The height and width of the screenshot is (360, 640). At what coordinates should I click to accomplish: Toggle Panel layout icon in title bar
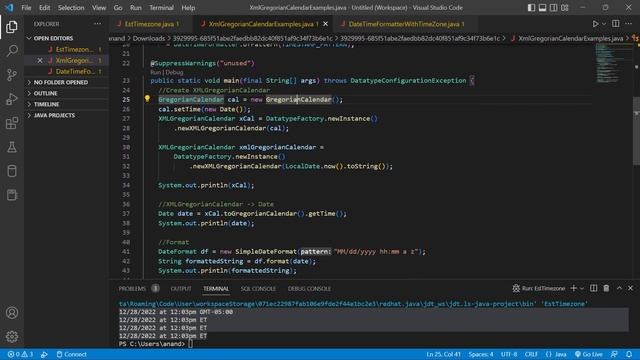(542, 8)
